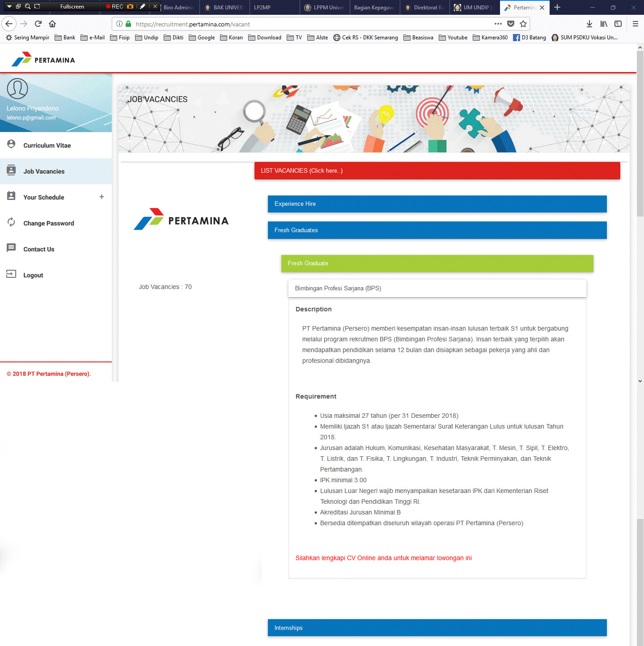Click the user profile avatar icon
Image resolution: width=644 pixels, height=646 pixels.
pyautogui.click(x=17, y=89)
